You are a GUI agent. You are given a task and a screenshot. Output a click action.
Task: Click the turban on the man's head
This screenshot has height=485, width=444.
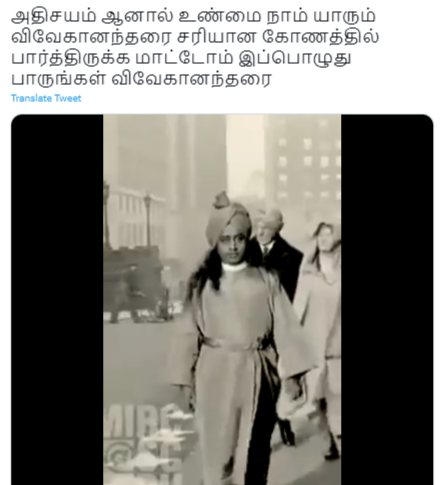227,215
